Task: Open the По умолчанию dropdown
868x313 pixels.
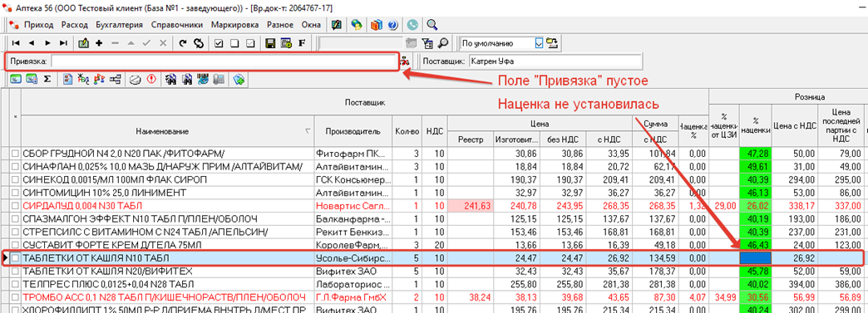Action: point(540,43)
